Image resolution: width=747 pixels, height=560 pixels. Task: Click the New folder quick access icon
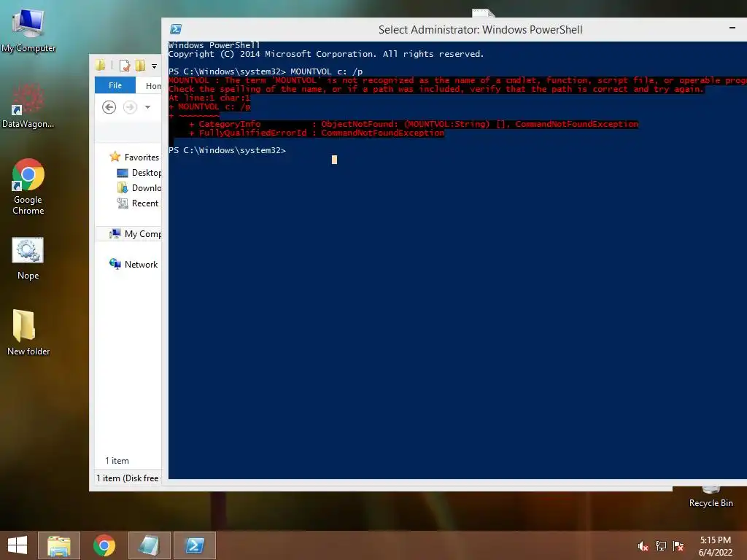point(140,66)
